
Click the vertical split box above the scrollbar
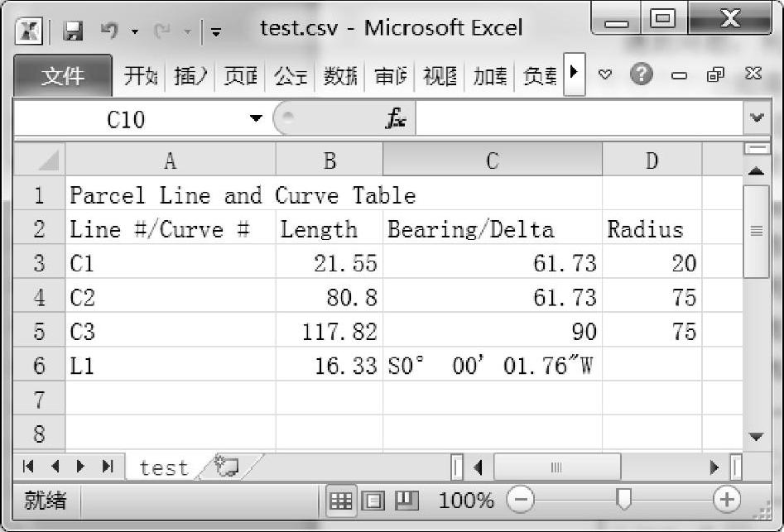click(x=757, y=148)
